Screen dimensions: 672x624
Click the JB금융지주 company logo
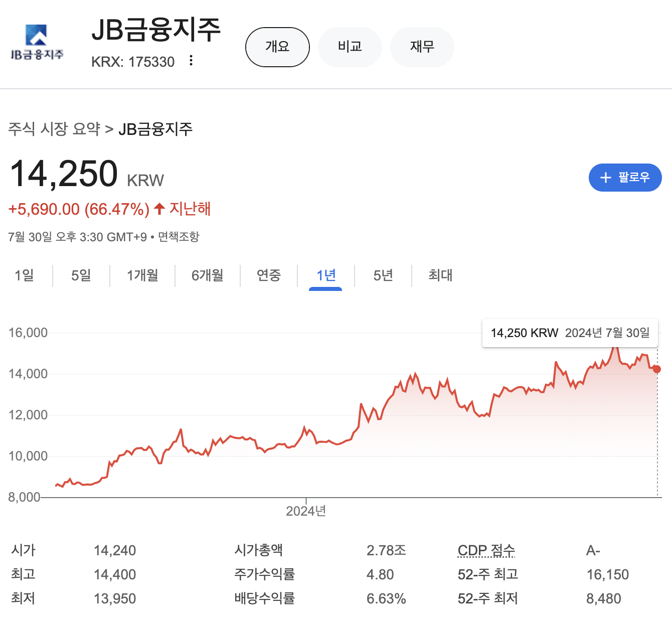coord(37,42)
